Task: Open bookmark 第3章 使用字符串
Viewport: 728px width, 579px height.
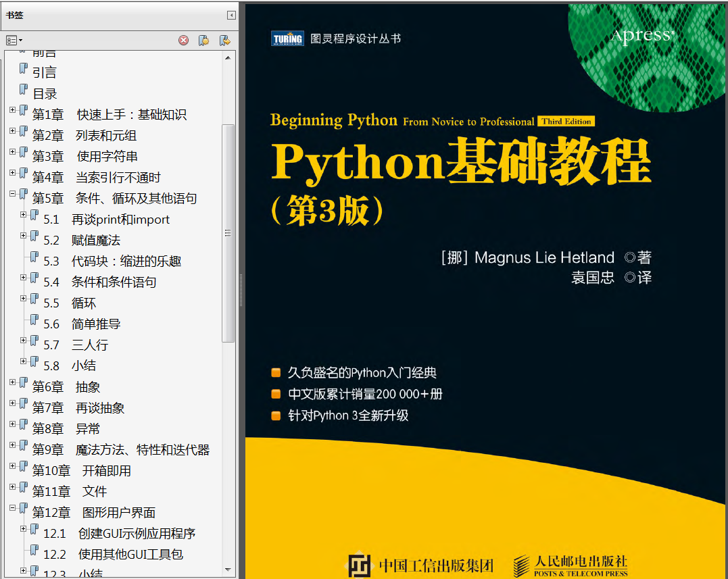Action: point(85,156)
